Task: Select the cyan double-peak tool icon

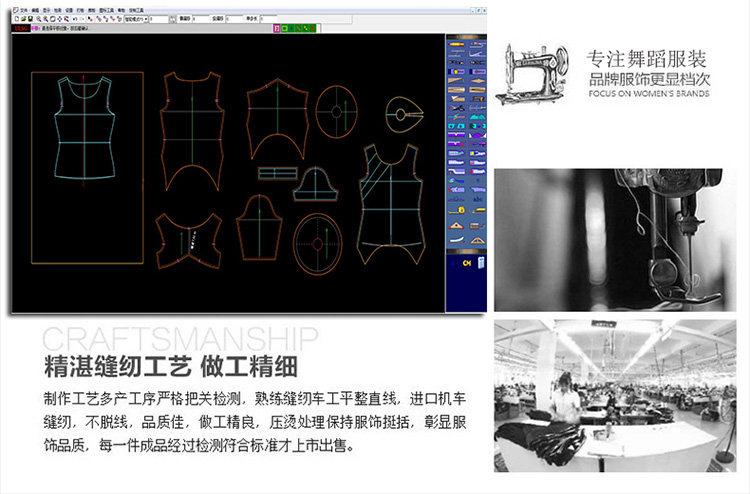Action: click(x=478, y=117)
